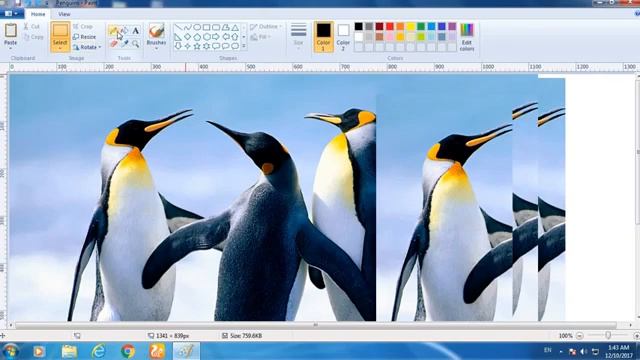Expand the Shapes gallery more arrow
The width and height of the screenshot is (640, 360).
click(244, 46)
